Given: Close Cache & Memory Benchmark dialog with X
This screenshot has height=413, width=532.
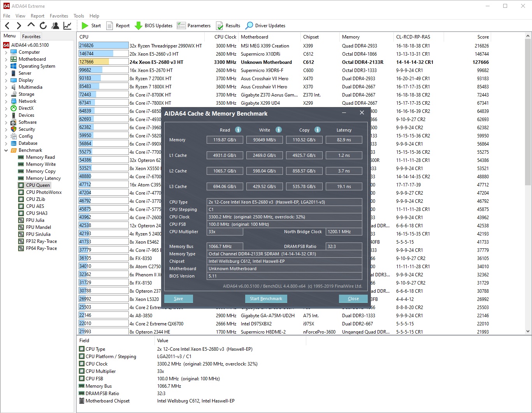Looking at the screenshot, I should (362, 112).
